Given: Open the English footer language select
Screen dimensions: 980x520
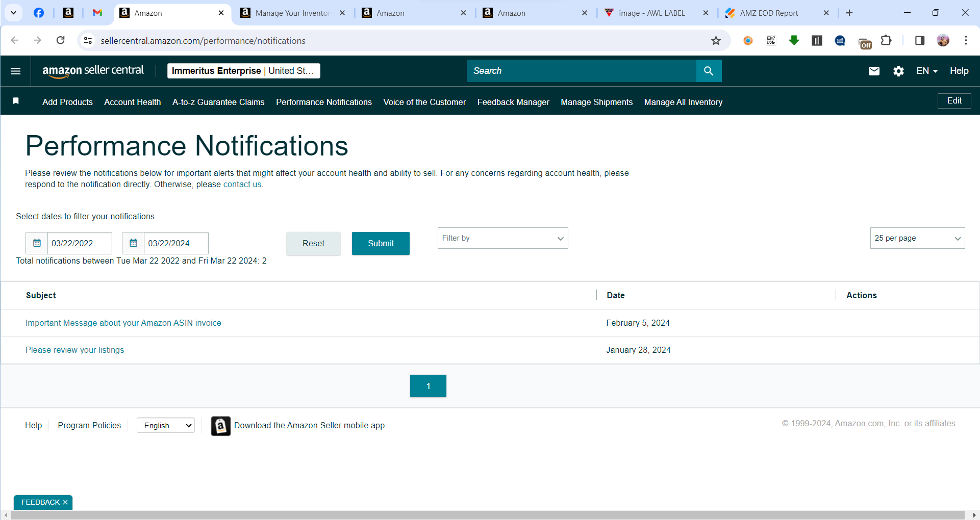Looking at the screenshot, I should click(x=166, y=425).
